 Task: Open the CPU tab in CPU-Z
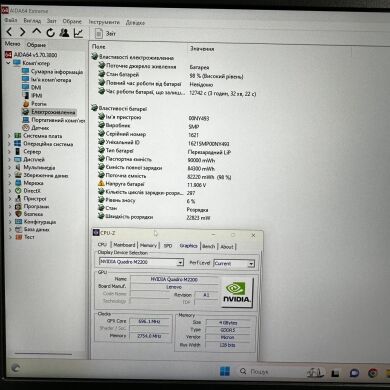tap(102, 245)
